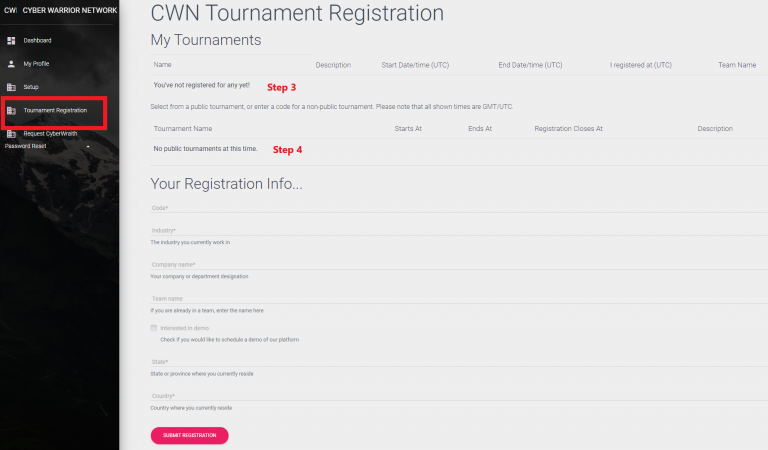768x450 pixels.
Task: Select Setup in the sidebar
Action: tap(31, 87)
